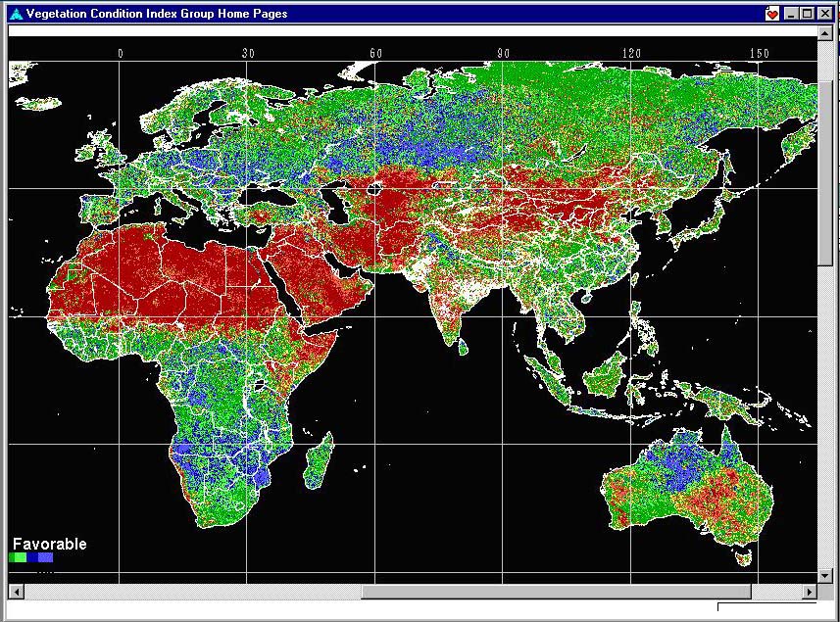Screen dimensions: 840x622
Task: Click the vertical scrollbar thumb
Action: pyautogui.click(x=824, y=173)
